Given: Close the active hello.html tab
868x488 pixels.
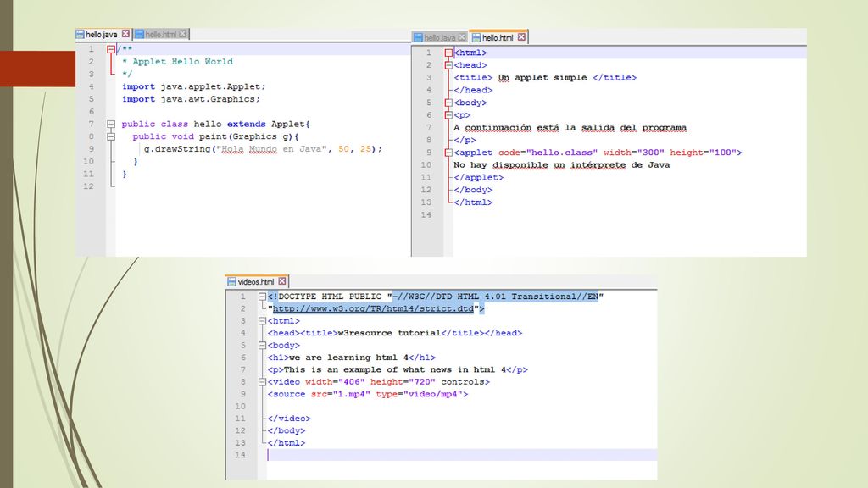Looking at the screenshot, I should coord(521,37).
